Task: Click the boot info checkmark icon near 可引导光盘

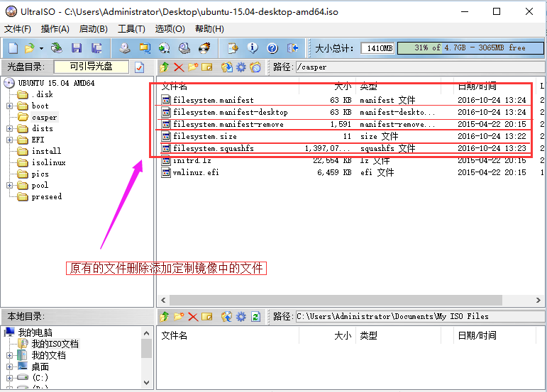Action: pyautogui.click(x=140, y=67)
